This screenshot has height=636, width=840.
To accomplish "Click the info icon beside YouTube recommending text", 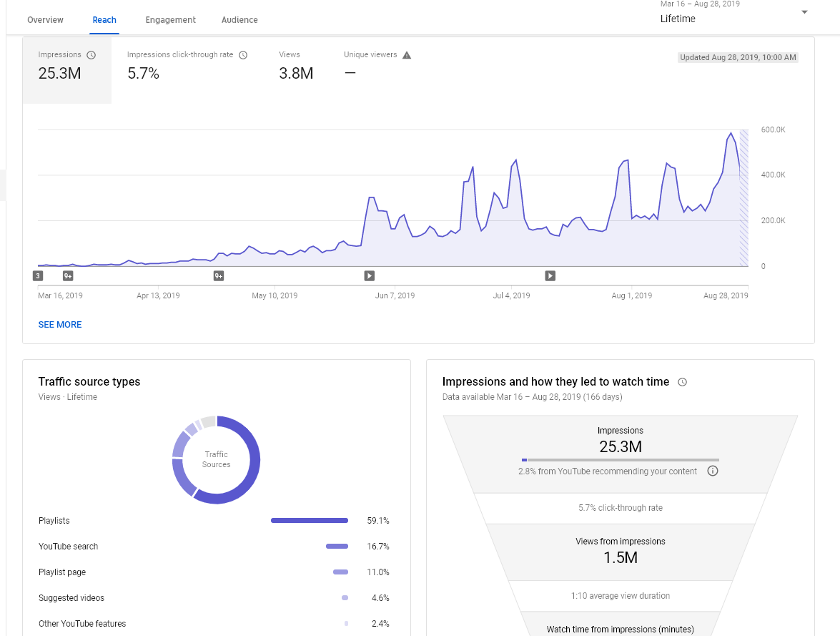I will pos(713,471).
